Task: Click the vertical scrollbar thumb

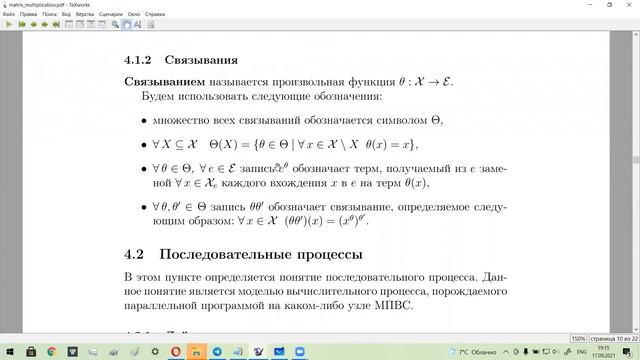Action: coord(636,160)
